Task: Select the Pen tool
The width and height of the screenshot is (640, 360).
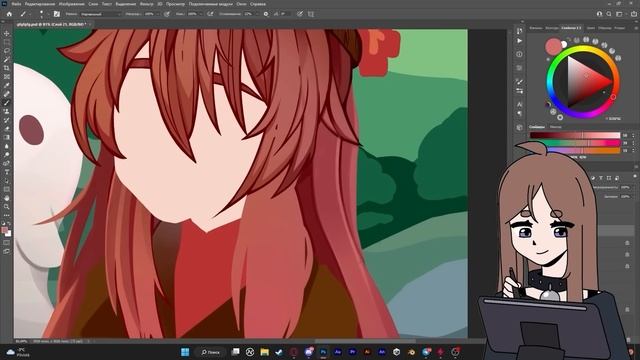Action: pos(7,163)
